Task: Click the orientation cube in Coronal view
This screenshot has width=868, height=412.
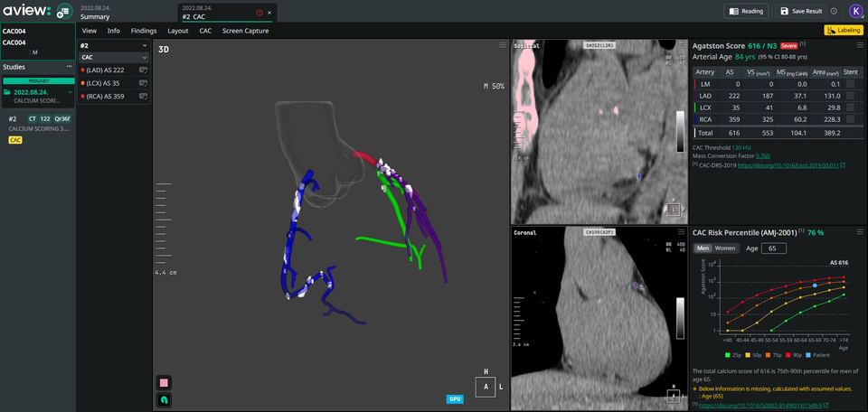Action: click(x=673, y=396)
